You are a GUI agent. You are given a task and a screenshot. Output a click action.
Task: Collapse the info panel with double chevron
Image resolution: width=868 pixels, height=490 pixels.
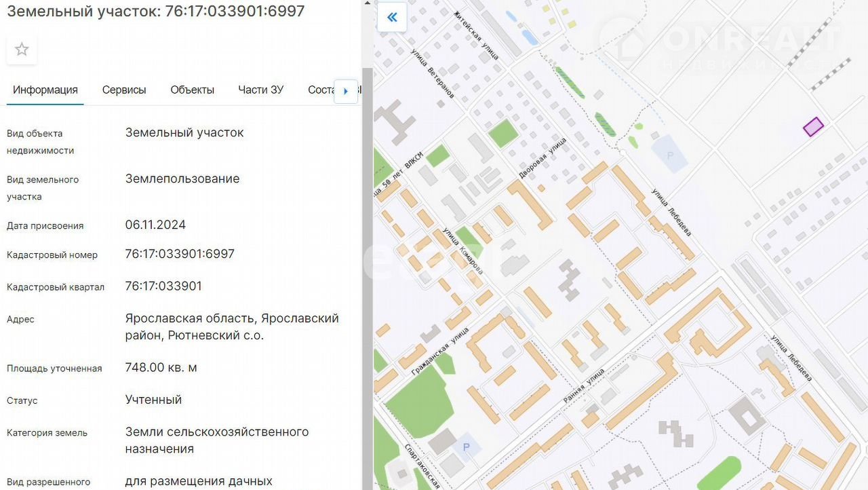(x=392, y=18)
